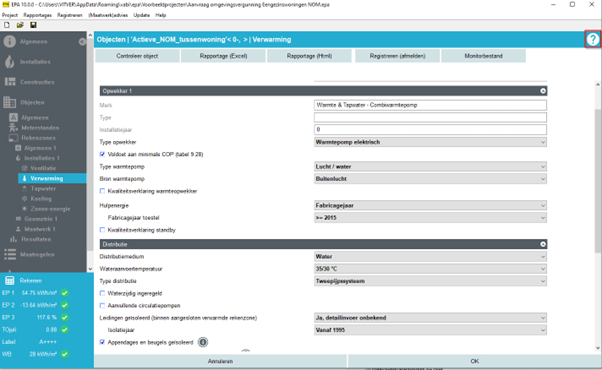
Task: Collapse the Opwekker 1 section circle icon
Action: click(543, 91)
